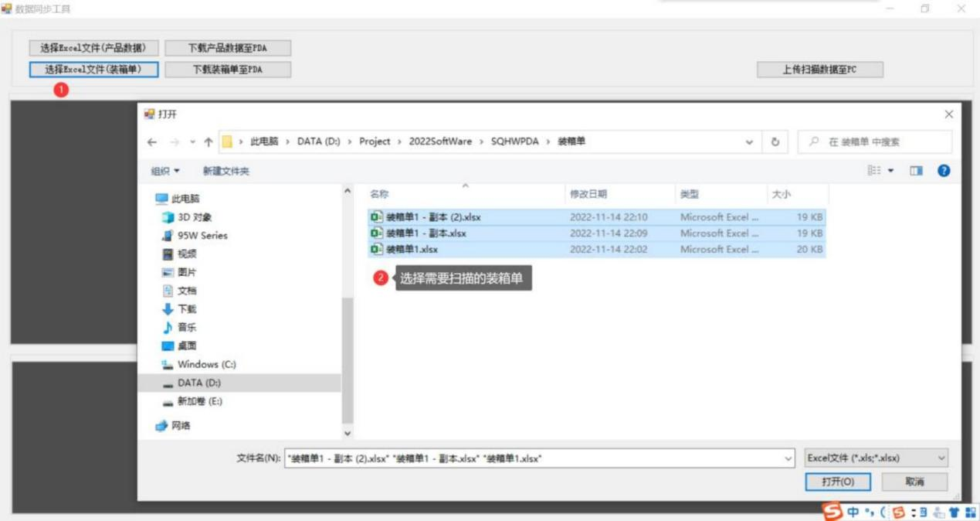Screen dimensions: 980x521
Task: Click the 文件名 input field
Action: [533, 458]
